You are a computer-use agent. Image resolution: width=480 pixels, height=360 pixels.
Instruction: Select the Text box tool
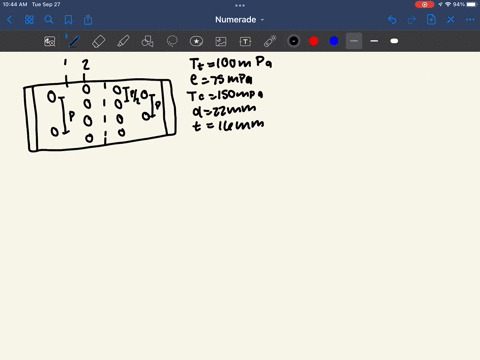[x=245, y=41]
